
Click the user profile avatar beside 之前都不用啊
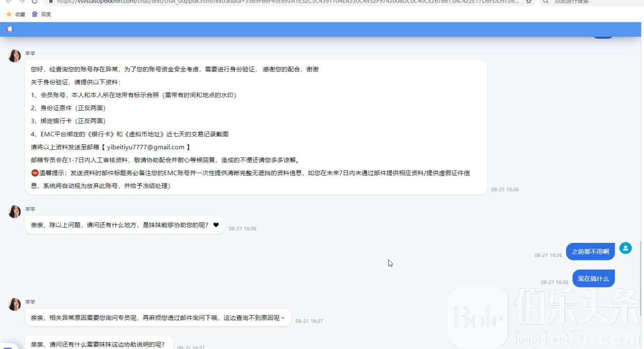[x=625, y=248]
